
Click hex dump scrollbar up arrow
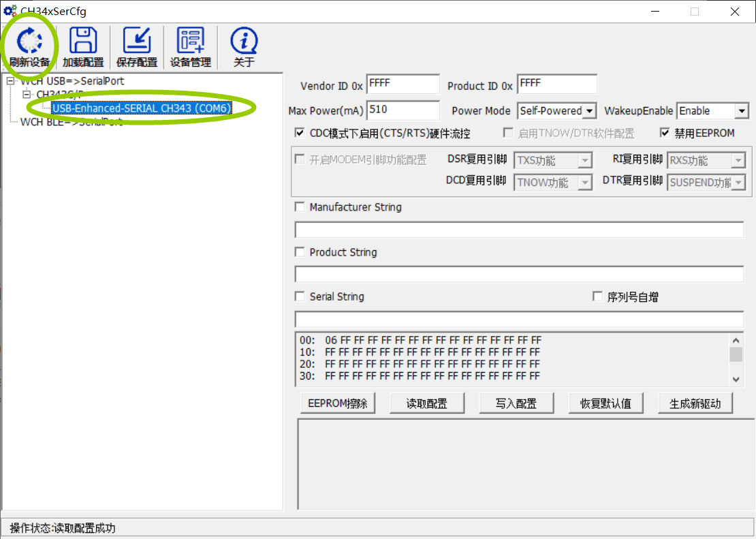point(736,341)
